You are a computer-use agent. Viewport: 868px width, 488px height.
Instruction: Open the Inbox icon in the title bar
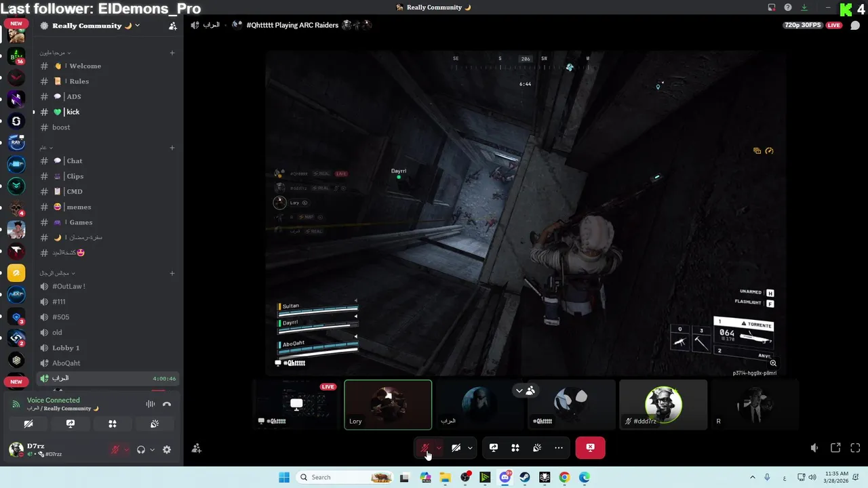(771, 7)
